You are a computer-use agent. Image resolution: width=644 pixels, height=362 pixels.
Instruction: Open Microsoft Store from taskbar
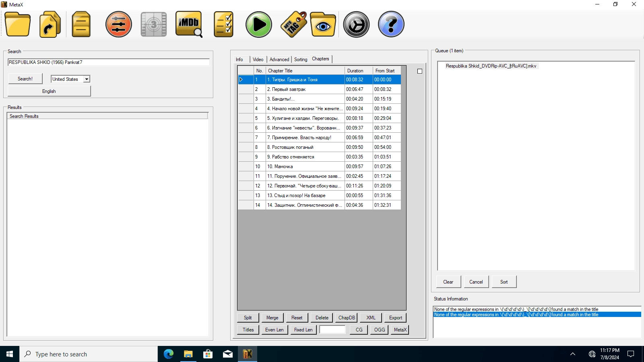pos(208,354)
